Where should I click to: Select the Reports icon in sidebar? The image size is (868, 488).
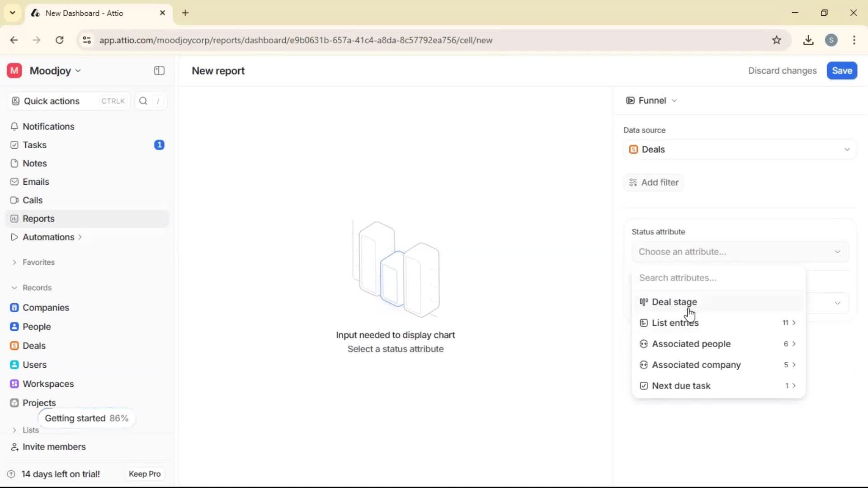pos(14,218)
